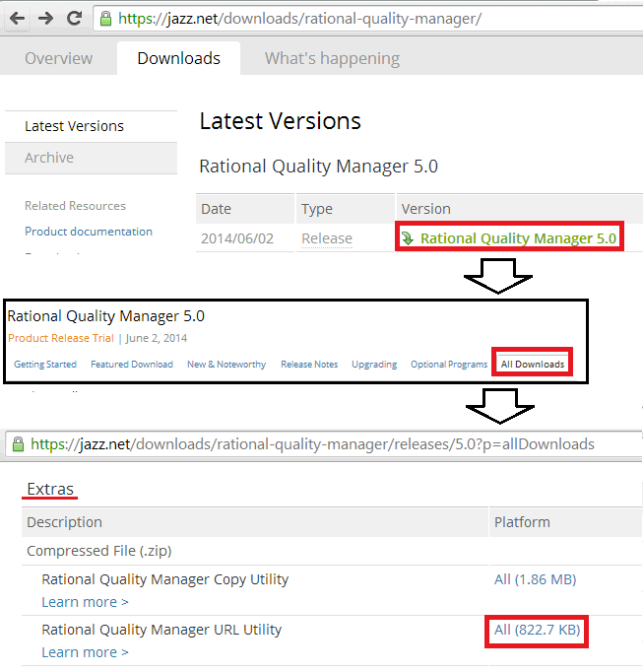Image resolution: width=643 pixels, height=672 pixels.
Task: Open the Release Notes tab
Action: point(309,365)
